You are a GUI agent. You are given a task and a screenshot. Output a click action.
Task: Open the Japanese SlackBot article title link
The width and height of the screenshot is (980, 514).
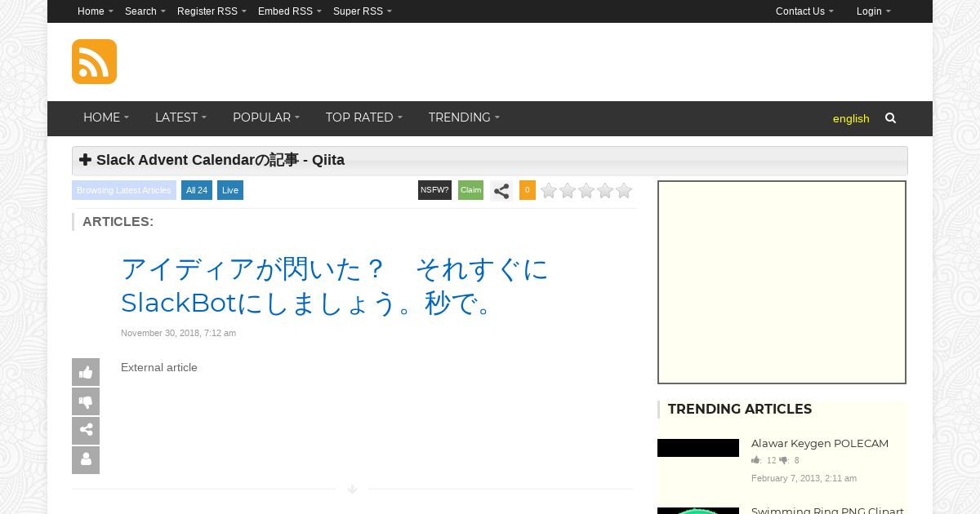pyautogui.click(x=335, y=286)
